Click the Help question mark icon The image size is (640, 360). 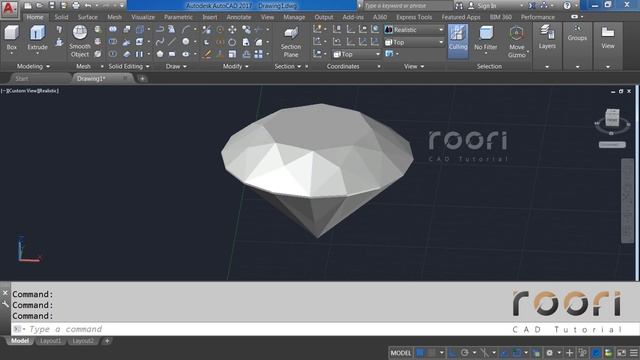click(567, 6)
